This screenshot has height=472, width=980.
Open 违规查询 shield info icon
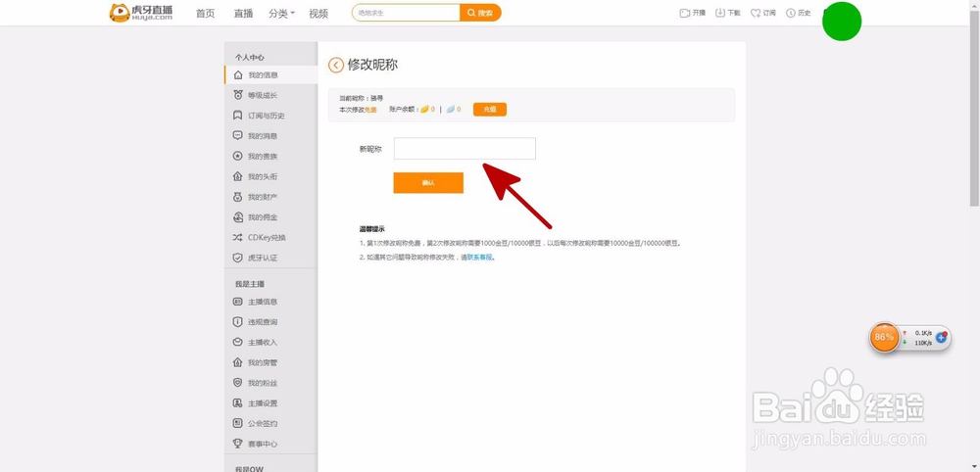pyautogui.click(x=237, y=322)
